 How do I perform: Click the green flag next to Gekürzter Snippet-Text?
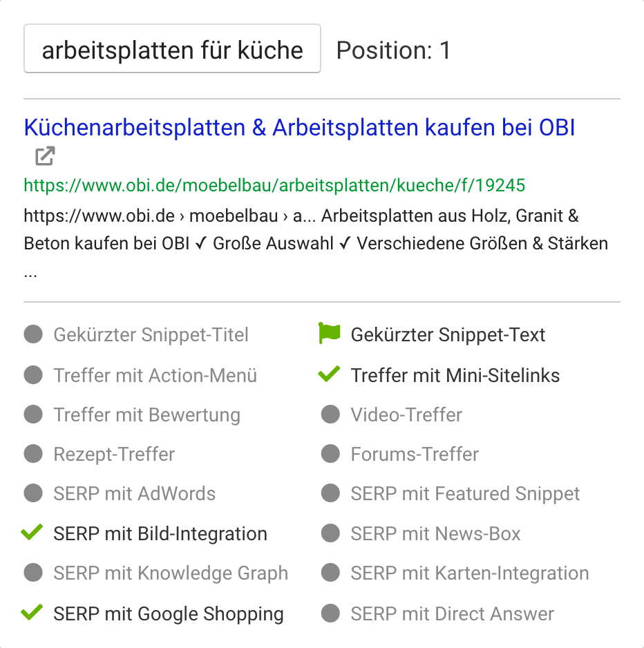330,334
